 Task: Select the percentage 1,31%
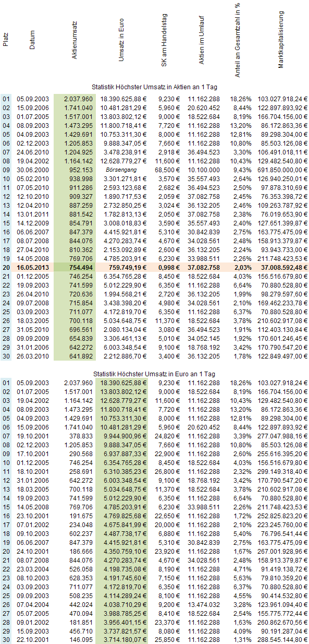pos(242,641)
